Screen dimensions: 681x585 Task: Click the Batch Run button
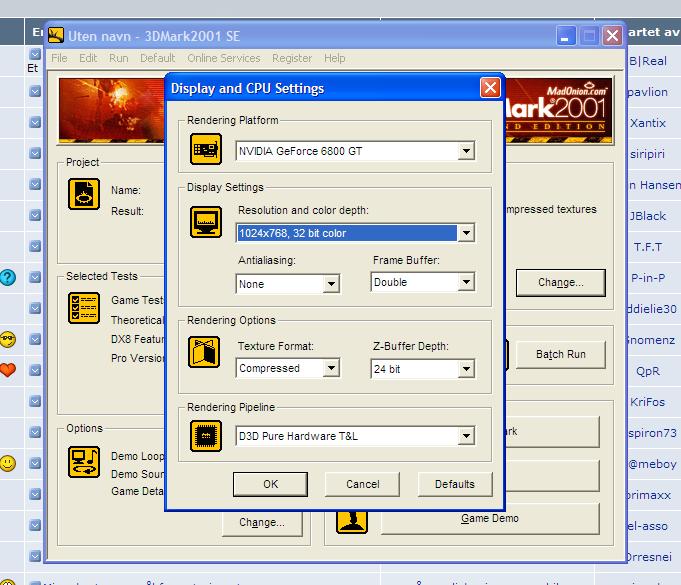561,354
